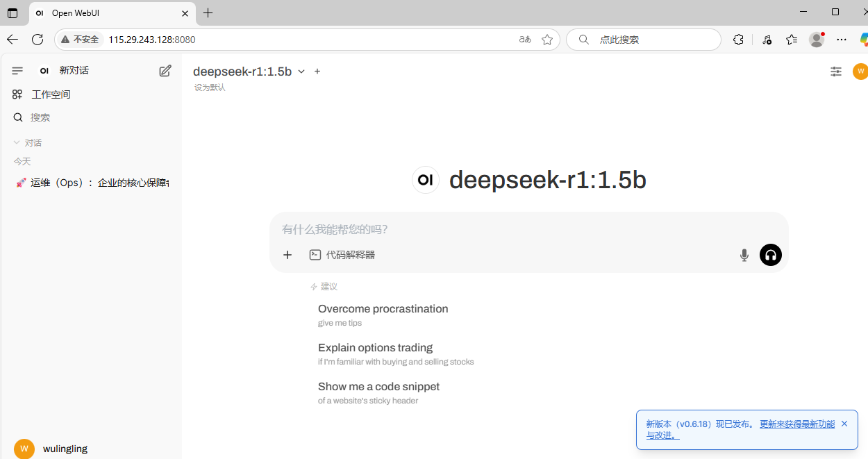This screenshot has height=459, width=868.
Task: Open browser profile avatar
Action: [817, 40]
